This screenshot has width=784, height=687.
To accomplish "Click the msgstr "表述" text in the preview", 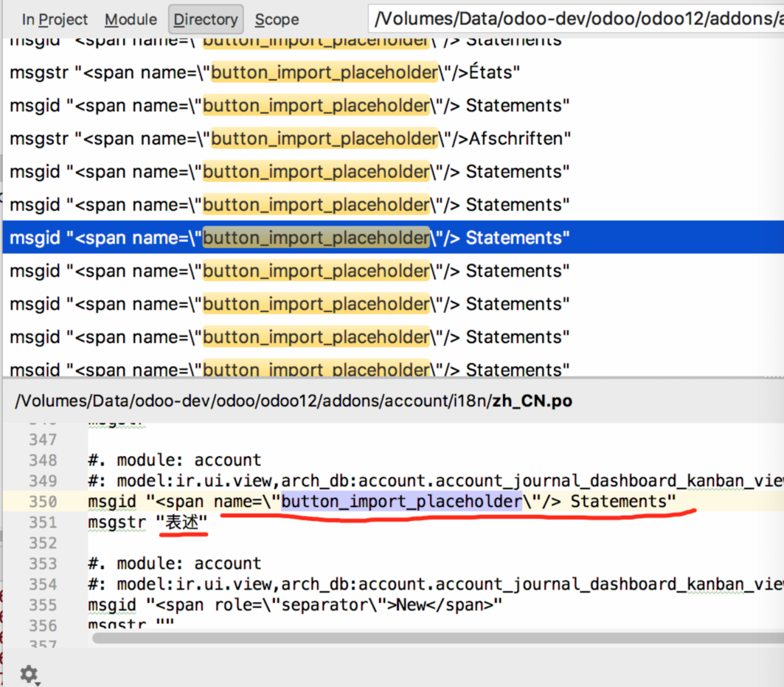I will tap(148, 522).
